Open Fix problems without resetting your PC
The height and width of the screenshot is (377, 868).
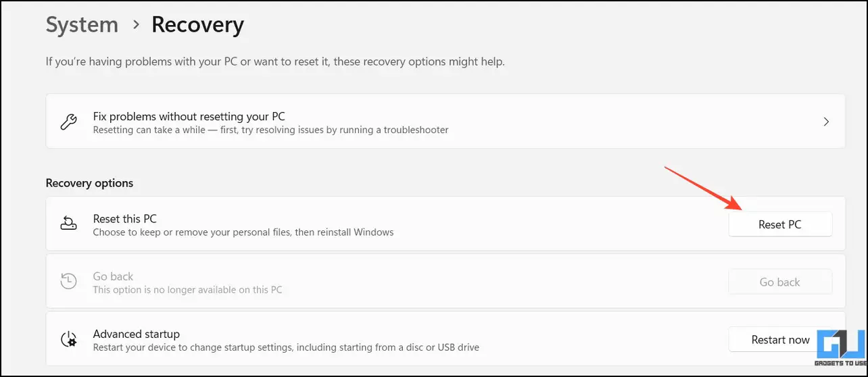click(x=445, y=122)
